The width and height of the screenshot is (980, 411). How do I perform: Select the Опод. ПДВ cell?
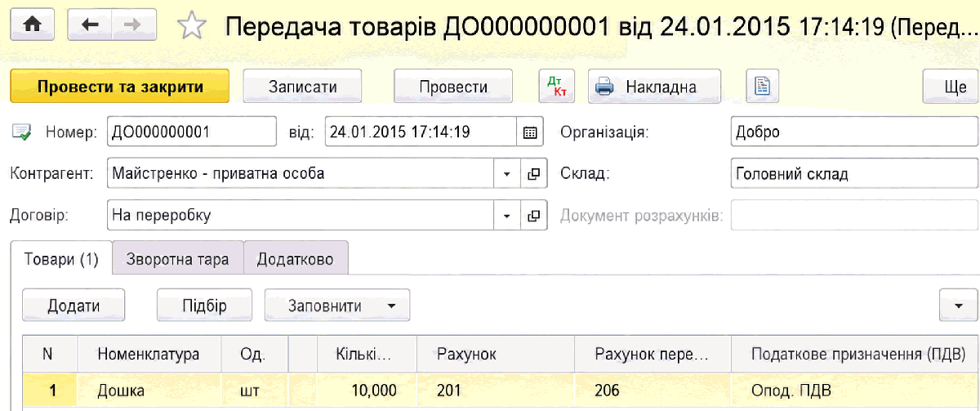click(855, 390)
